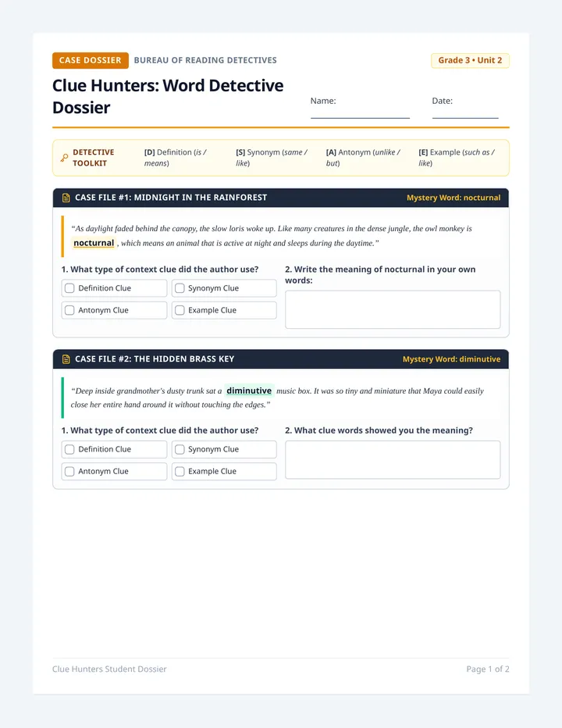Click the document icon in Case File #2 header
Viewport: 562px width, 728px height.
tap(66, 359)
